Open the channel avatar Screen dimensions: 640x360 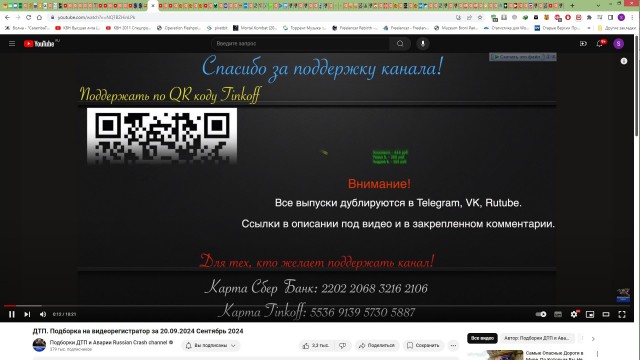click(x=40, y=345)
